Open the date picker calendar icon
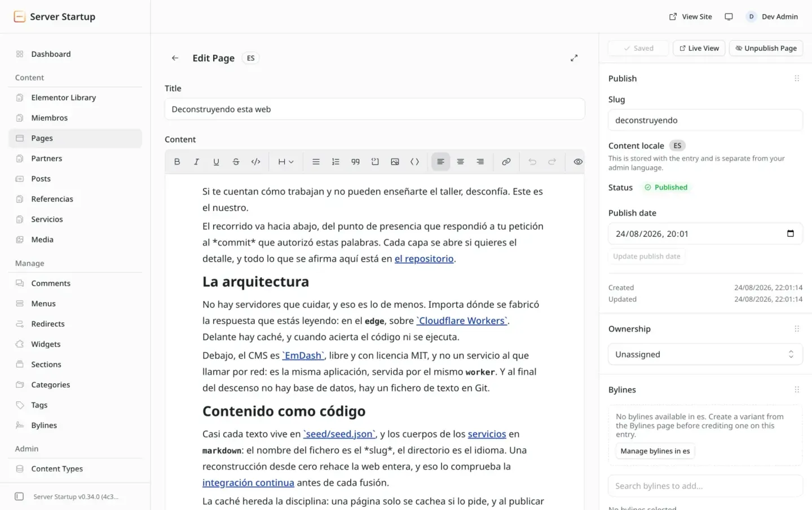 tap(790, 233)
